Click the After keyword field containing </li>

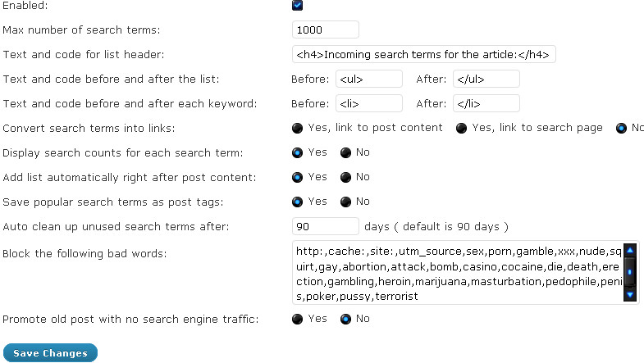(486, 104)
